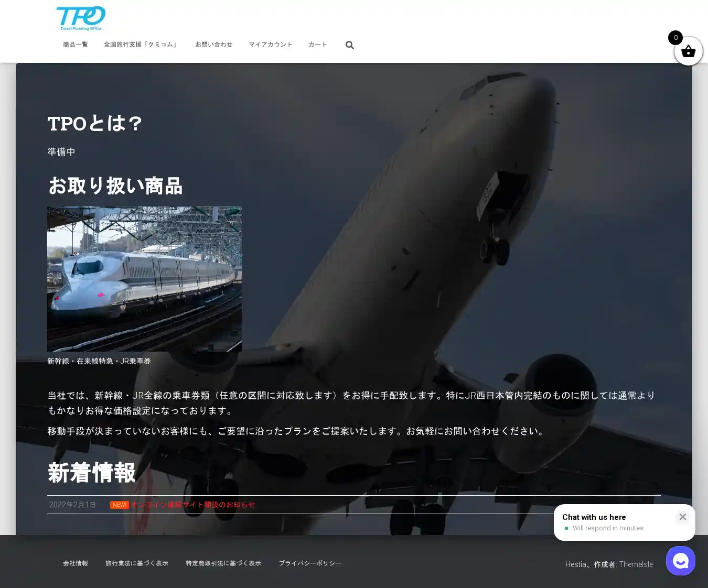Open the search magnifier icon
Screen dimensions: 708x588
[x=350, y=45]
